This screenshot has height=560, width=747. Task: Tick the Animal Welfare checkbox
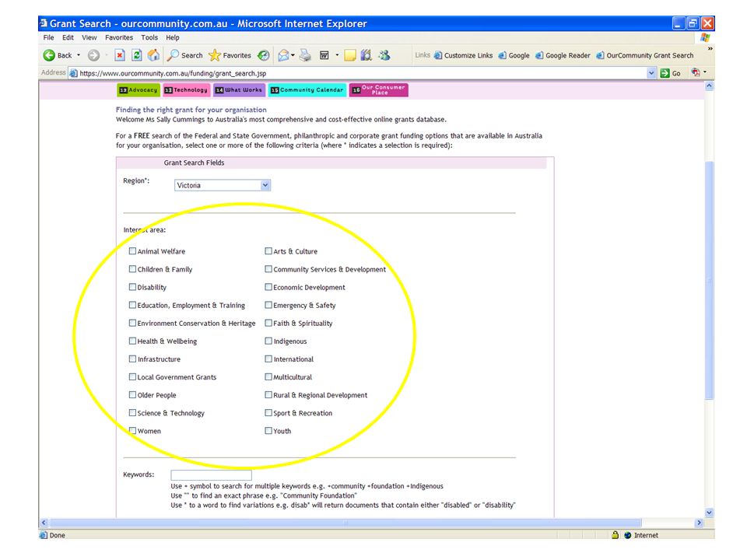132,251
